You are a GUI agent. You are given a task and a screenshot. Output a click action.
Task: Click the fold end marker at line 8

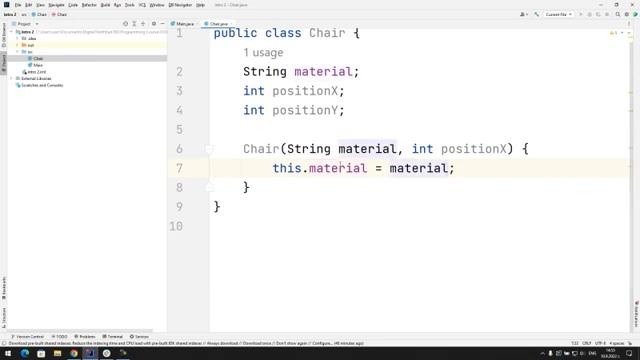209,187
